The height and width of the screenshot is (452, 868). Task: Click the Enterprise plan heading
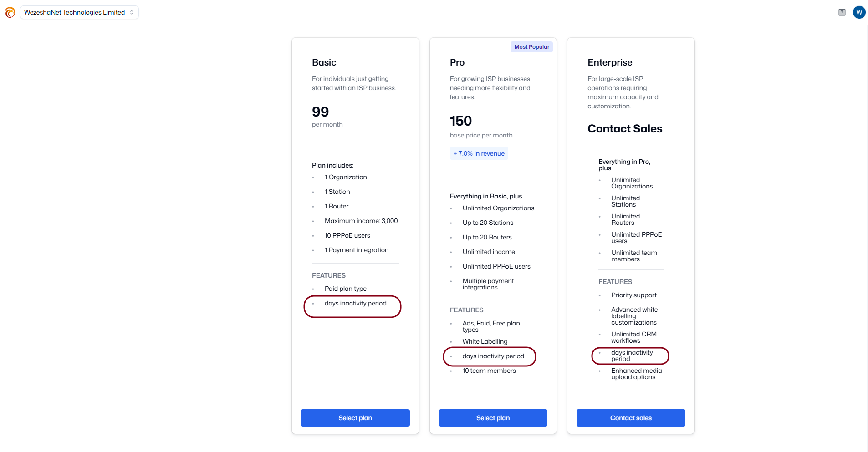pos(610,62)
